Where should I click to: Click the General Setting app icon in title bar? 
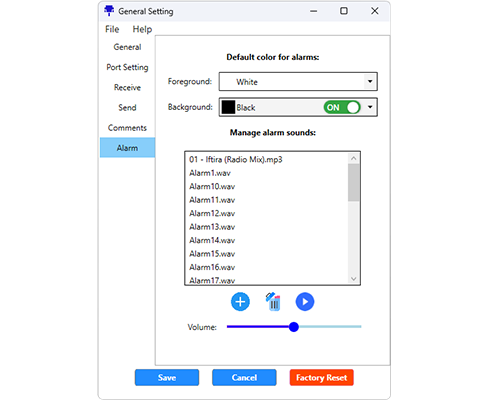pyautogui.click(x=109, y=11)
